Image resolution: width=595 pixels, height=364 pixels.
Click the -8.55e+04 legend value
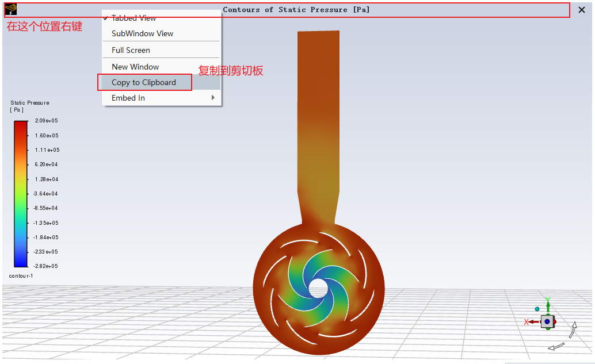click(45, 208)
